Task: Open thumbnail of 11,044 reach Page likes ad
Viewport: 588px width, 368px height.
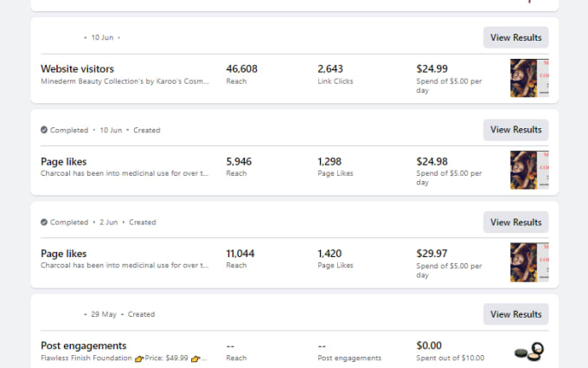Action: pos(529,262)
